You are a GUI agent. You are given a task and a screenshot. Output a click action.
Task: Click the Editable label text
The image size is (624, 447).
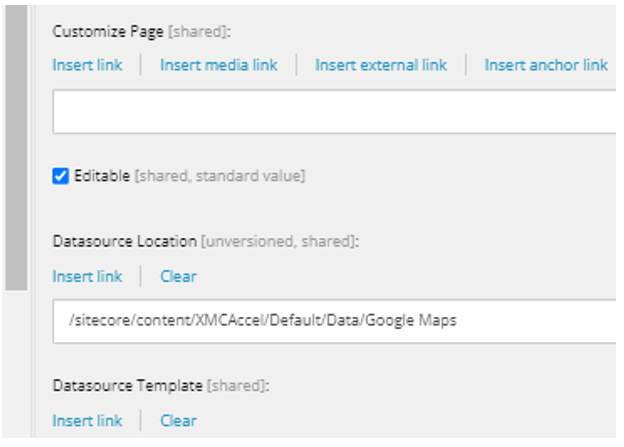pyautogui.click(x=102, y=176)
